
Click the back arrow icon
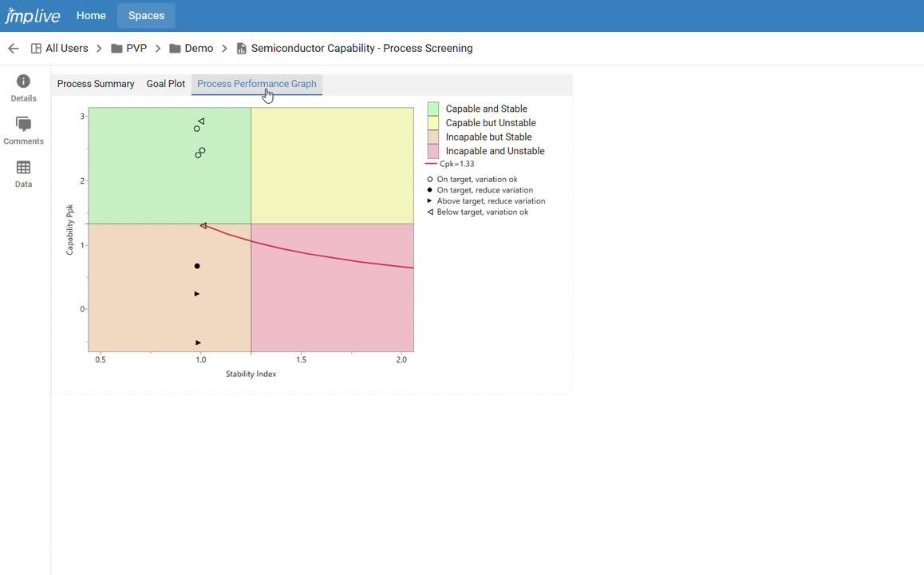(x=13, y=49)
